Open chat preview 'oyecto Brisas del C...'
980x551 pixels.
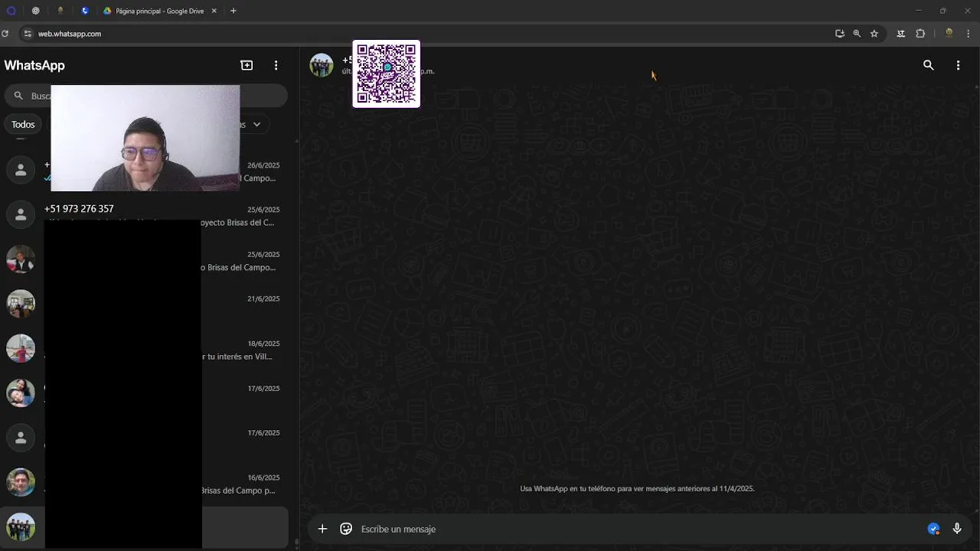coord(238,223)
